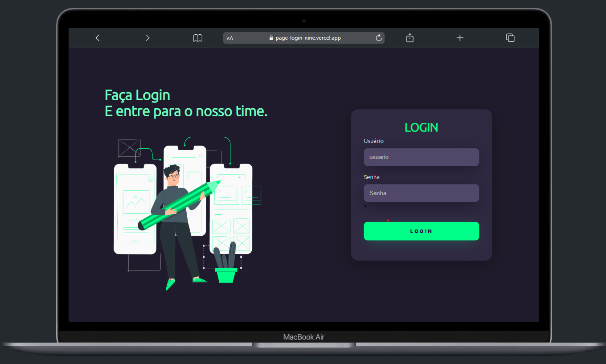Click the small arrow below Senha field
Viewport: 606px width, 364px height.
[x=365, y=206]
